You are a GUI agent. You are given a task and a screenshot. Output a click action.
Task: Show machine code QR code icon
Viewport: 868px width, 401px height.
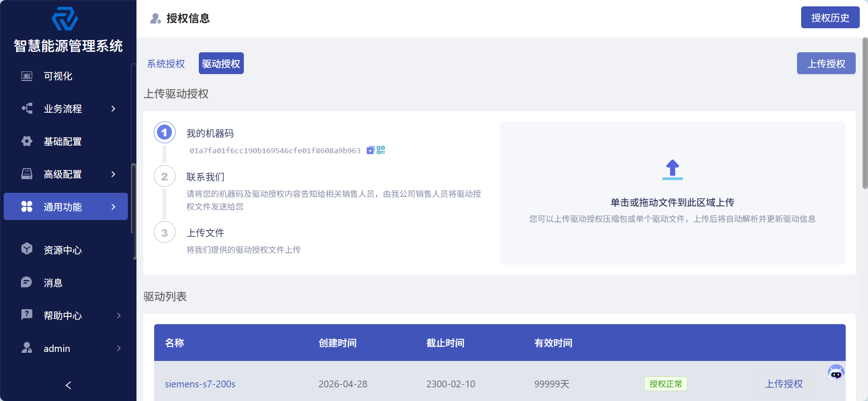pyautogui.click(x=381, y=150)
